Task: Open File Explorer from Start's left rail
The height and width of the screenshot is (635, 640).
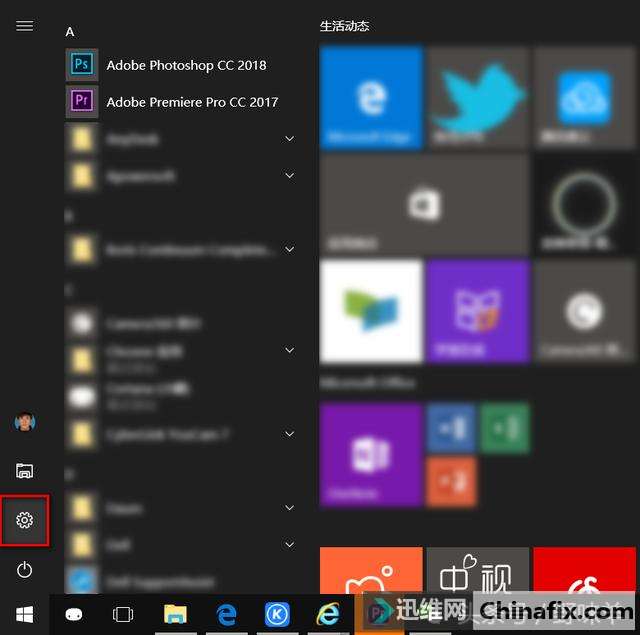Action: pyautogui.click(x=24, y=471)
